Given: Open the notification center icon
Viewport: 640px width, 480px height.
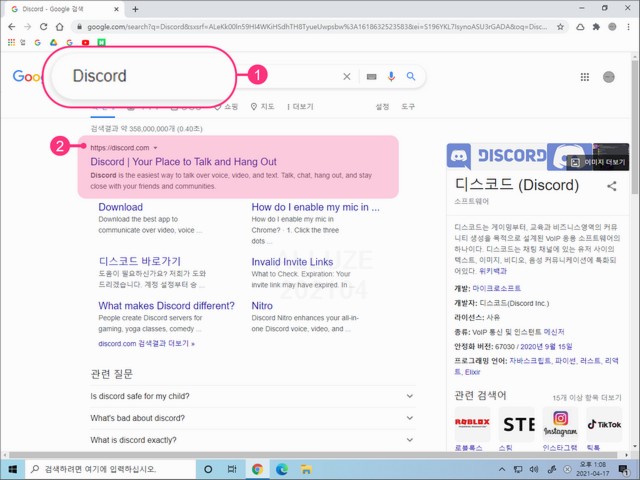Looking at the screenshot, I should [x=623, y=469].
